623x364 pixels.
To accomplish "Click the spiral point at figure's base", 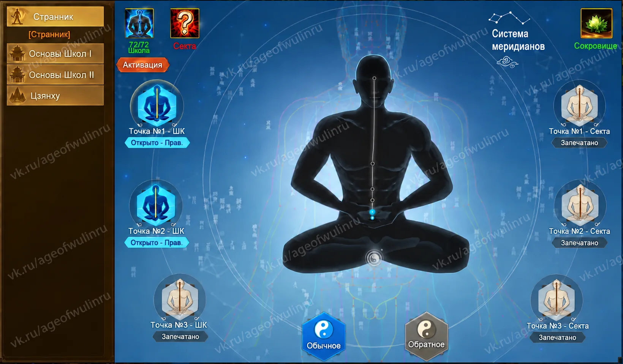I will pos(374,258).
